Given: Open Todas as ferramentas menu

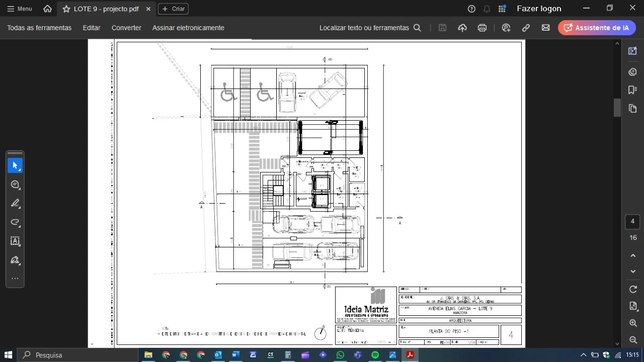Looking at the screenshot, I should click(x=39, y=28).
